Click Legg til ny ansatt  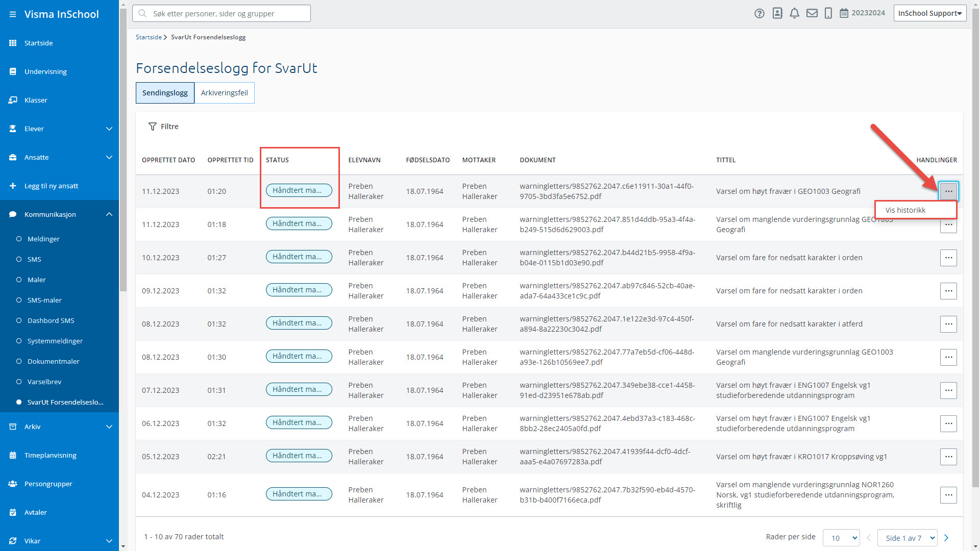point(59,186)
